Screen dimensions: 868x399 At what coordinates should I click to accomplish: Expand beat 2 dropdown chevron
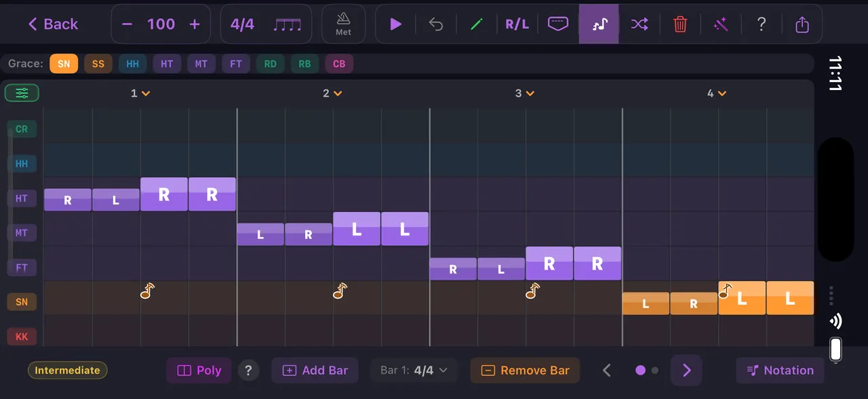pos(338,93)
